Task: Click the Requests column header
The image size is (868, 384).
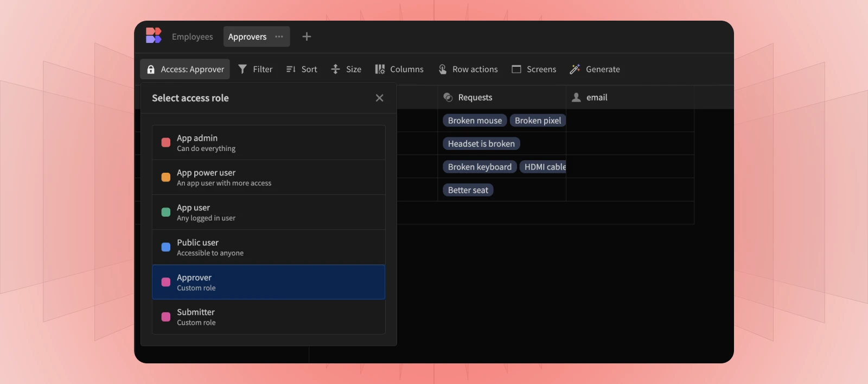Action: [x=502, y=97]
